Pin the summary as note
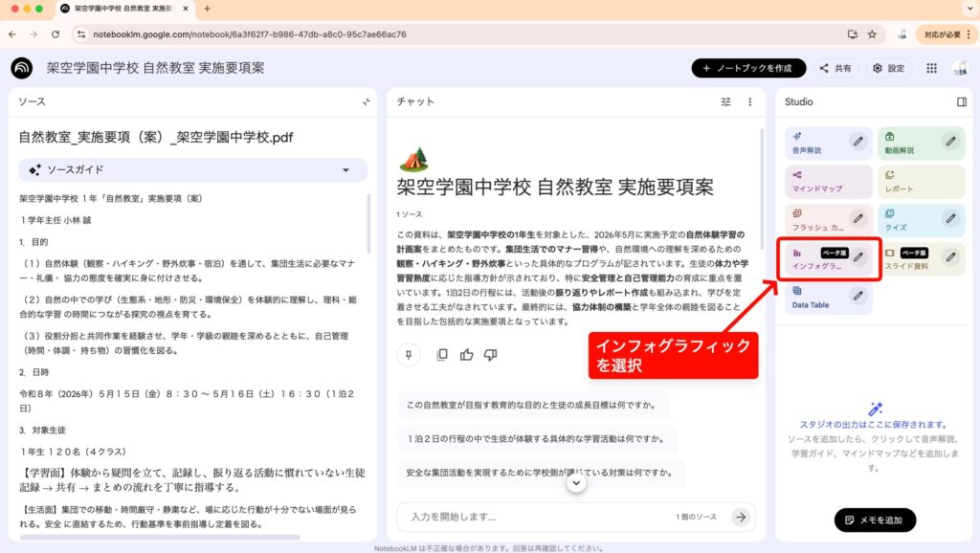 click(x=409, y=355)
